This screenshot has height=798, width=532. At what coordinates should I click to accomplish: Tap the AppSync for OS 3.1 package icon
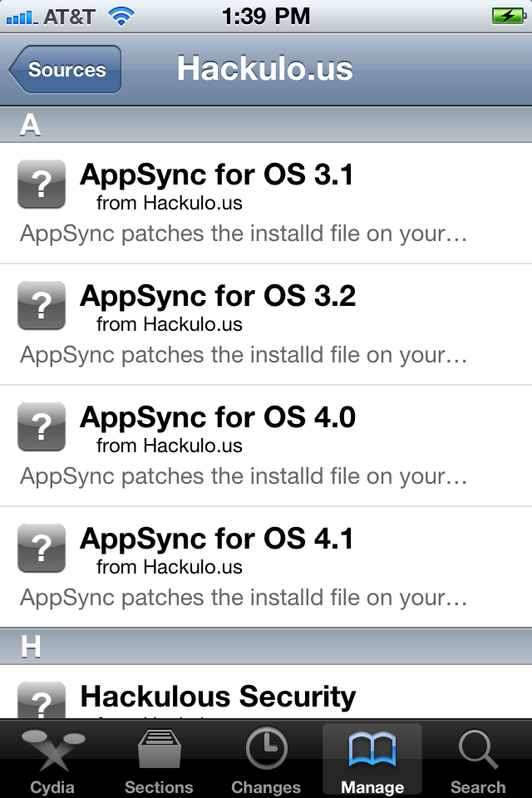click(x=42, y=184)
